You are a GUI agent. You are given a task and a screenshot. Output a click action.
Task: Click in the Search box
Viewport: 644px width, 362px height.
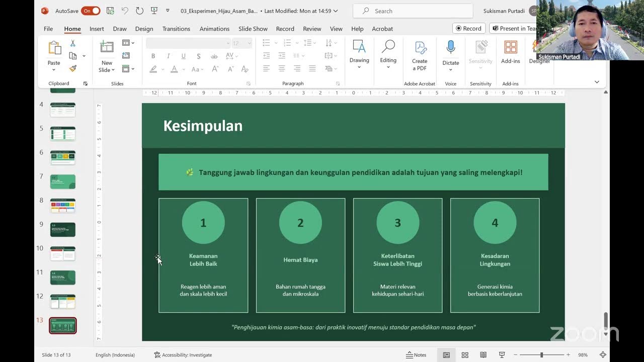(x=413, y=11)
